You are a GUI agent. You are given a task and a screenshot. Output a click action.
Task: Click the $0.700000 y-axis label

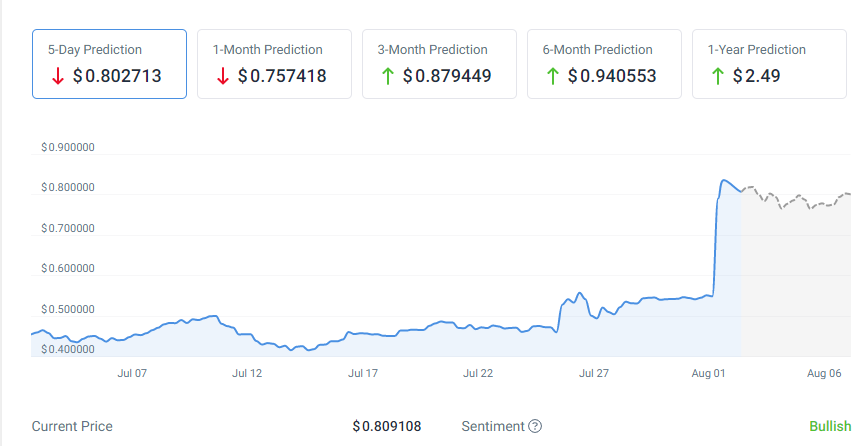(68, 228)
